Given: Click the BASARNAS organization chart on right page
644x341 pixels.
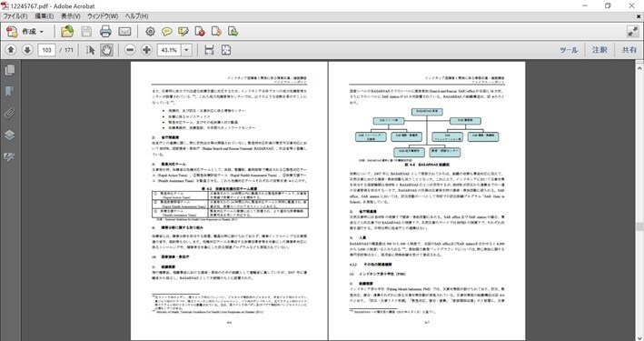Looking at the screenshot, I should 427,133.
